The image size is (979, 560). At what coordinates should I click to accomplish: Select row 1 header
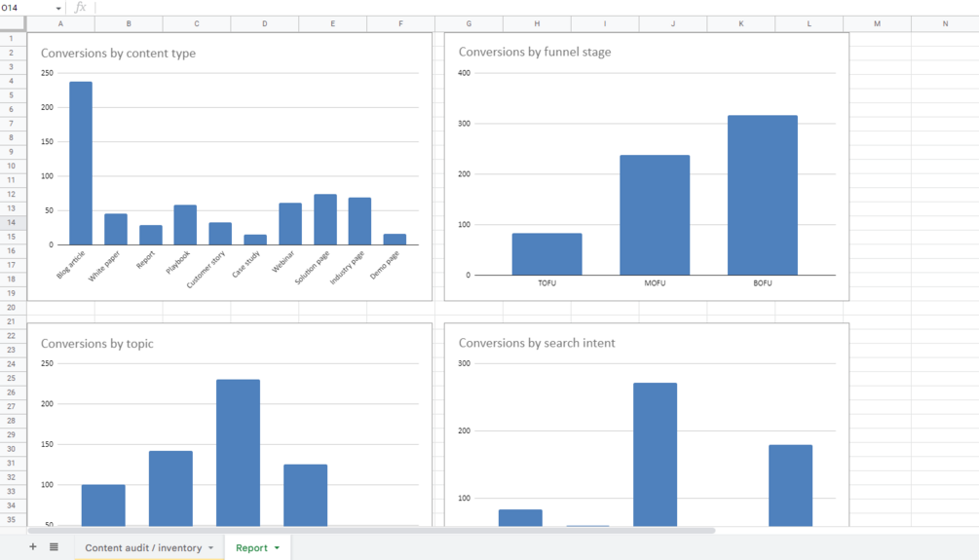12,39
